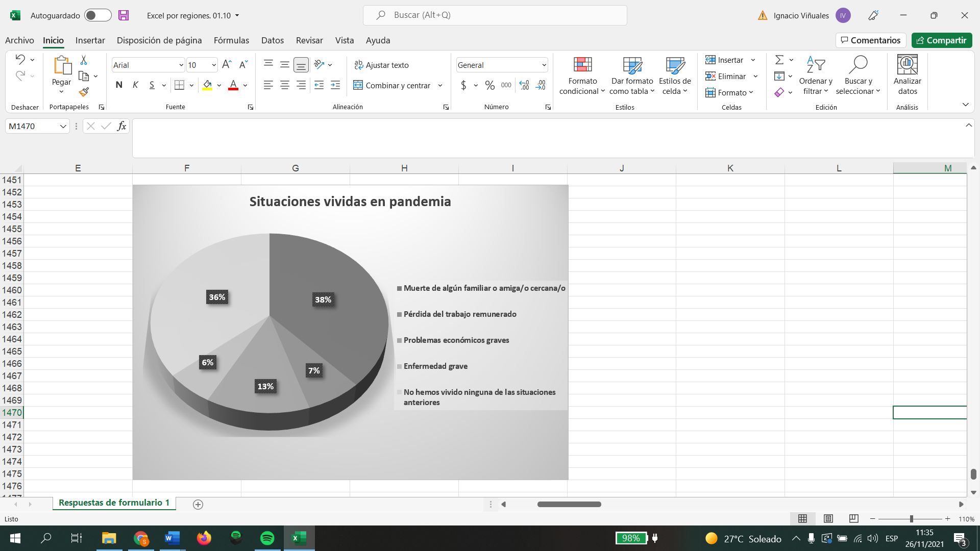This screenshot has height=551, width=980.
Task: Click the AutoSum sigma icon
Action: click(779, 60)
